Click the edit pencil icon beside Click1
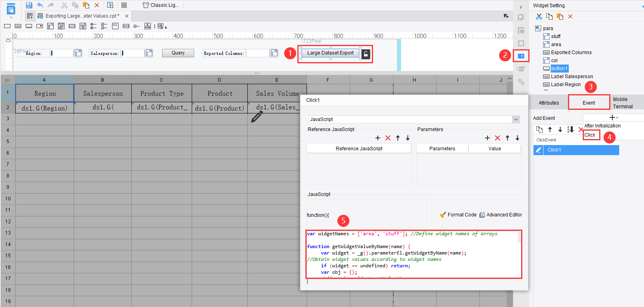The image size is (644, 307). 538,150
